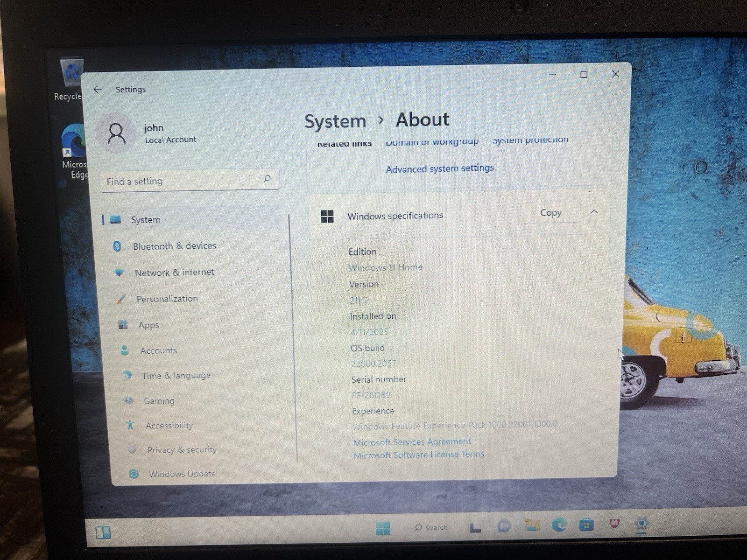
Task: Click the john account name
Action: point(154,128)
